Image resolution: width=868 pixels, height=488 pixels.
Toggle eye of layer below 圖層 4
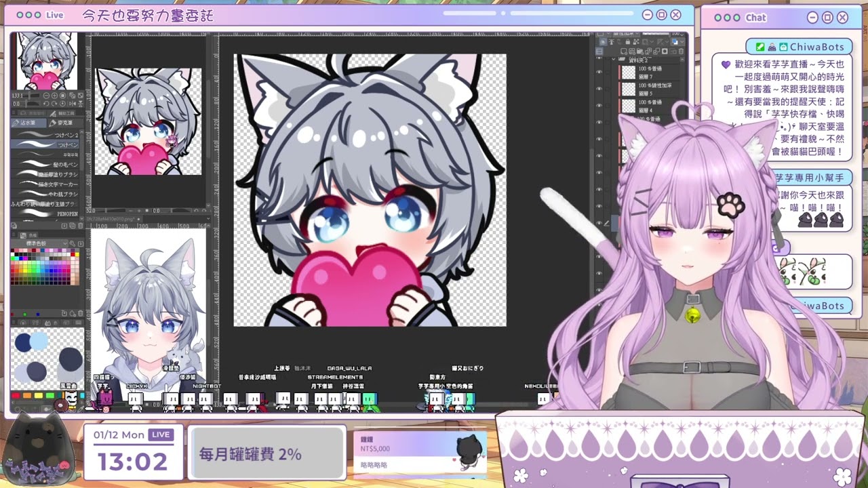[599, 122]
